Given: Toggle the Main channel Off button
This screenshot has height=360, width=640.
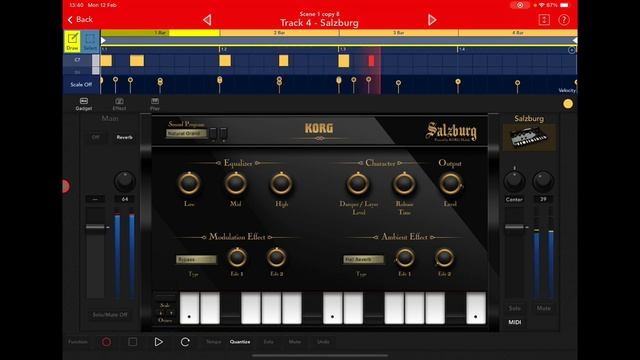Looking at the screenshot, I should click(x=96, y=137).
